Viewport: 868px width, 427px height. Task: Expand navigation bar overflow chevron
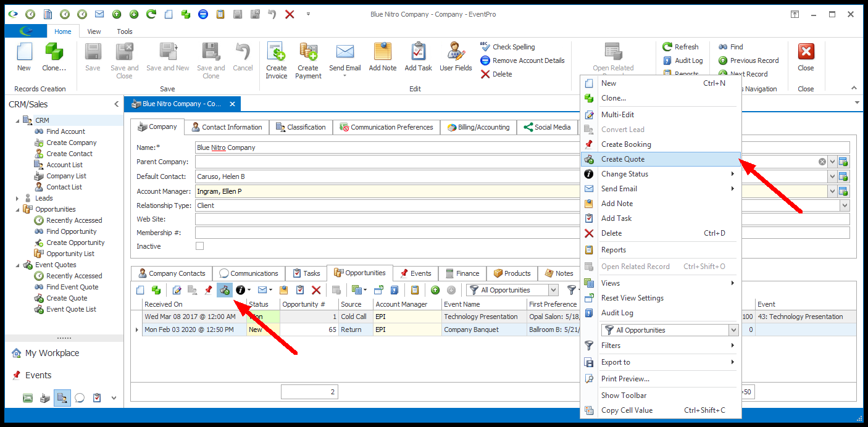click(x=114, y=398)
